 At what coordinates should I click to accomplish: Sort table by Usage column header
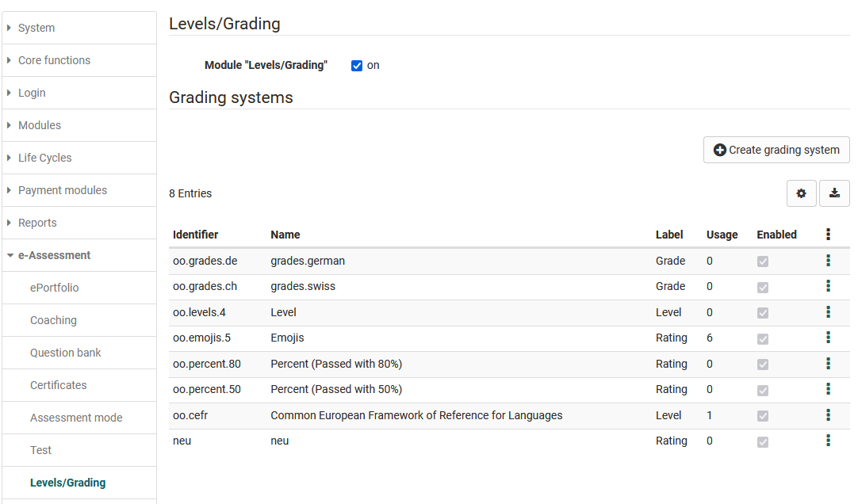(x=722, y=235)
